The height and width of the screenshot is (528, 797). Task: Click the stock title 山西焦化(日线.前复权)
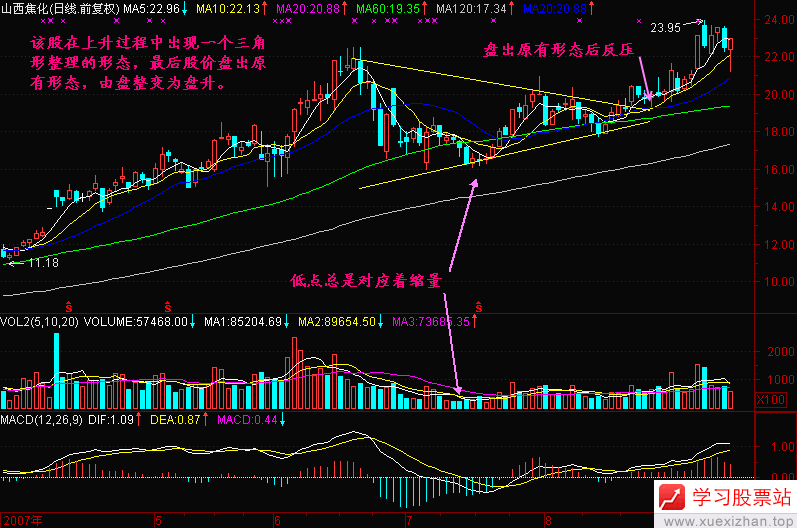coord(60,8)
